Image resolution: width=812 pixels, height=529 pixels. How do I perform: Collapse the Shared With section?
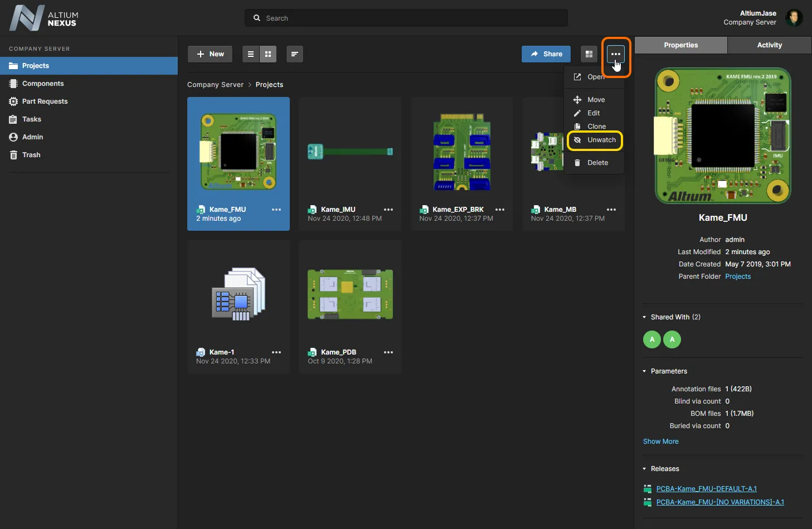(x=645, y=317)
